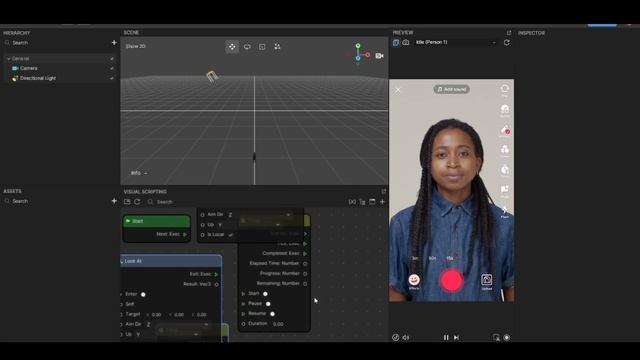Screen dimensions: 640x360
Task: Click the Hierarchy search field
Action: [57, 42]
